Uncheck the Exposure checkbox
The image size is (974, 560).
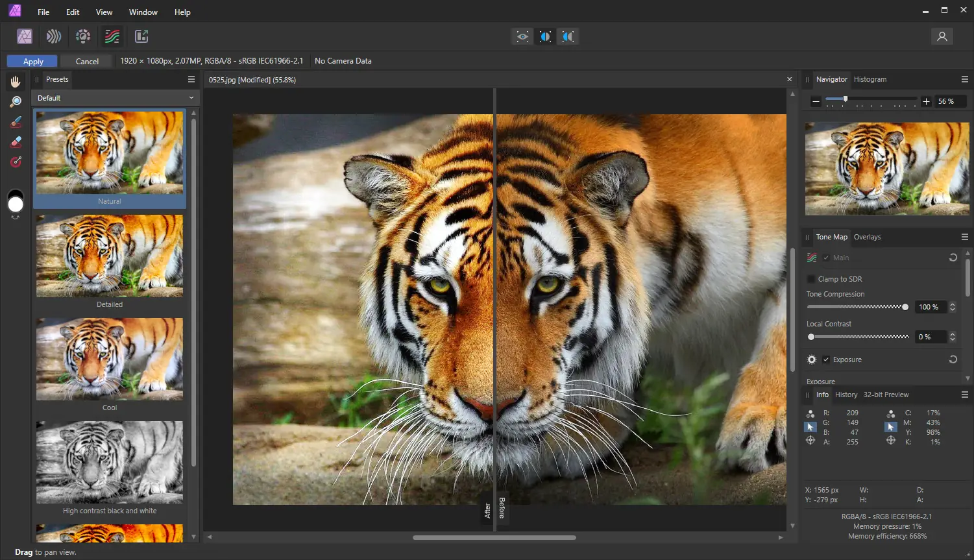click(826, 359)
